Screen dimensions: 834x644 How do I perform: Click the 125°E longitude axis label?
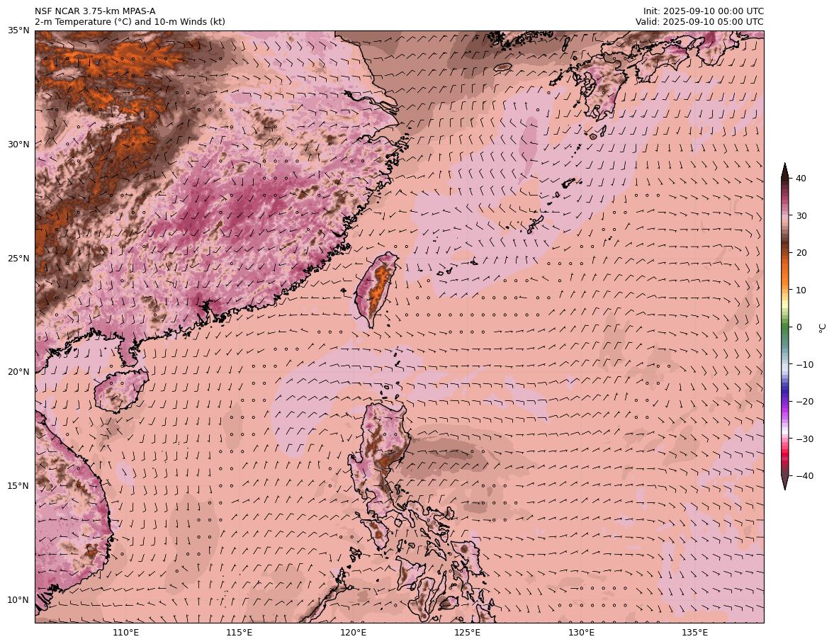(x=468, y=633)
